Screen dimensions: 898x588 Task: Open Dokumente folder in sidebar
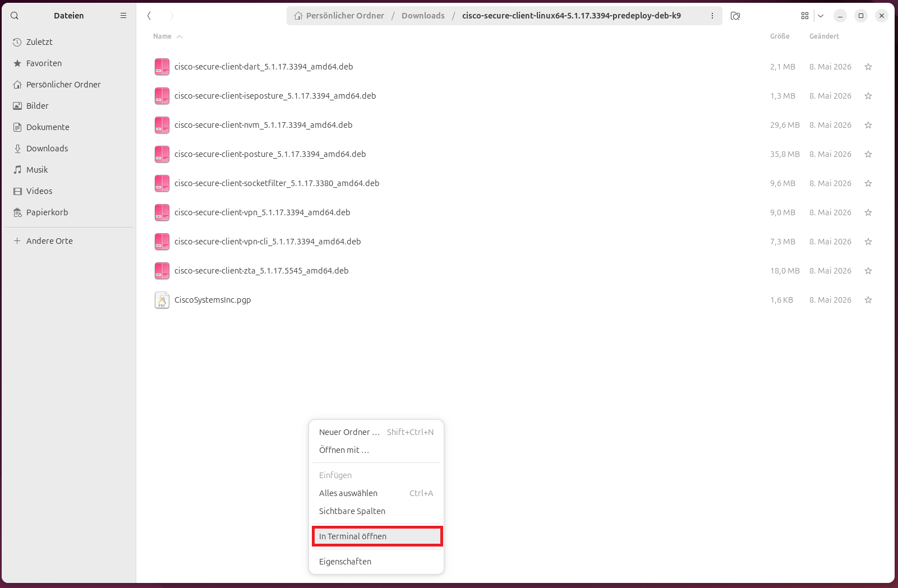click(x=70, y=127)
